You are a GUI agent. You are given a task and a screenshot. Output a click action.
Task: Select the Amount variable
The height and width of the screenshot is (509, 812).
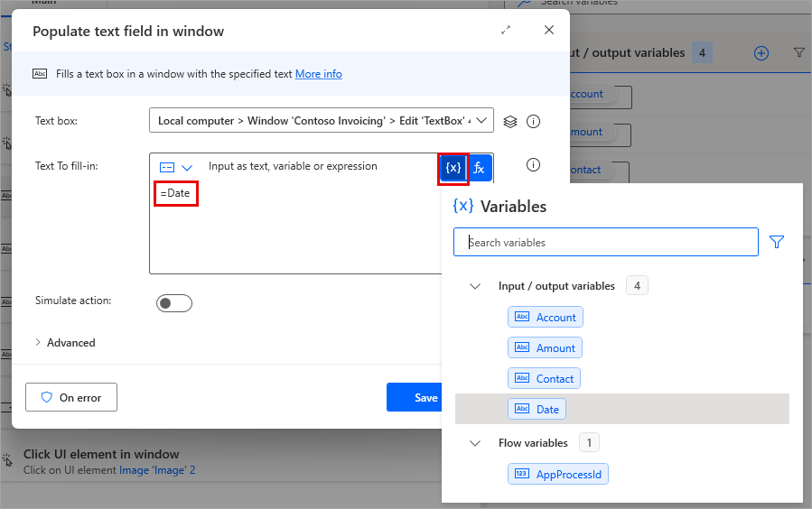[545, 347]
